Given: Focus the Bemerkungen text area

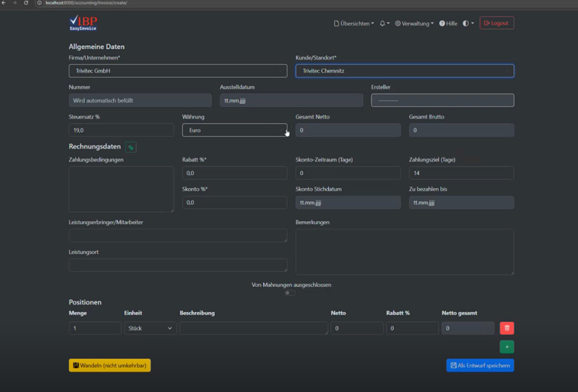Looking at the screenshot, I should click(404, 252).
